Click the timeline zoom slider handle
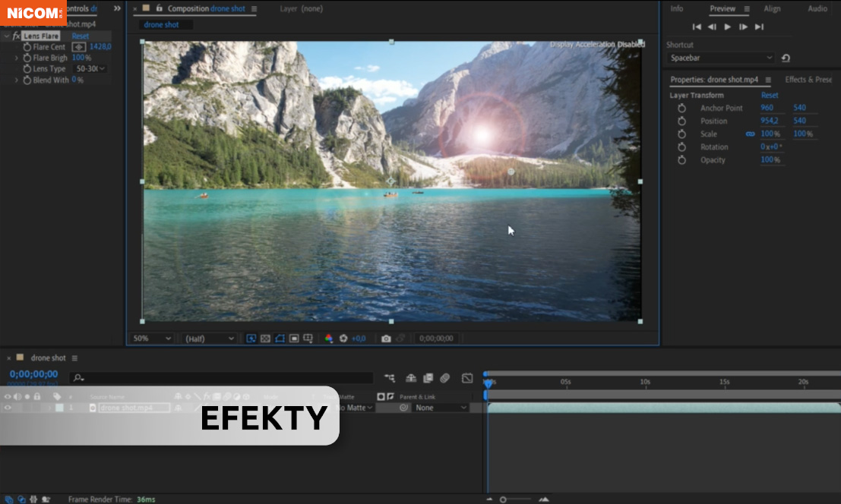The height and width of the screenshot is (504, 841). click(x=503, y=499)
